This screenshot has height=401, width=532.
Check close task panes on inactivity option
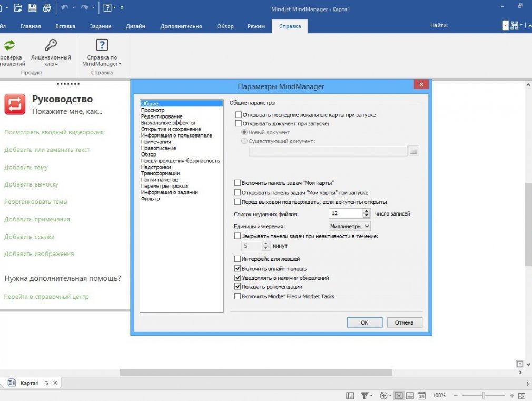pyautogui.click(x=238, y=236)
